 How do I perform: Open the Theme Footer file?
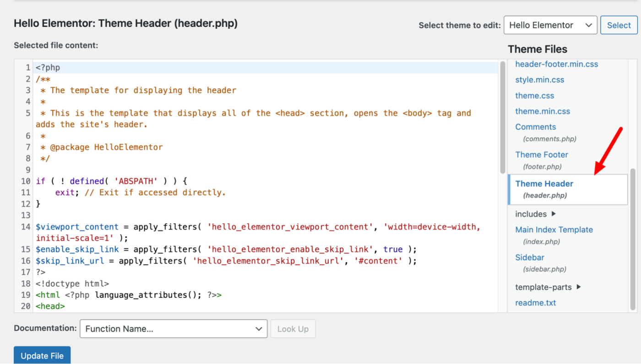click(x=542, y=155)
